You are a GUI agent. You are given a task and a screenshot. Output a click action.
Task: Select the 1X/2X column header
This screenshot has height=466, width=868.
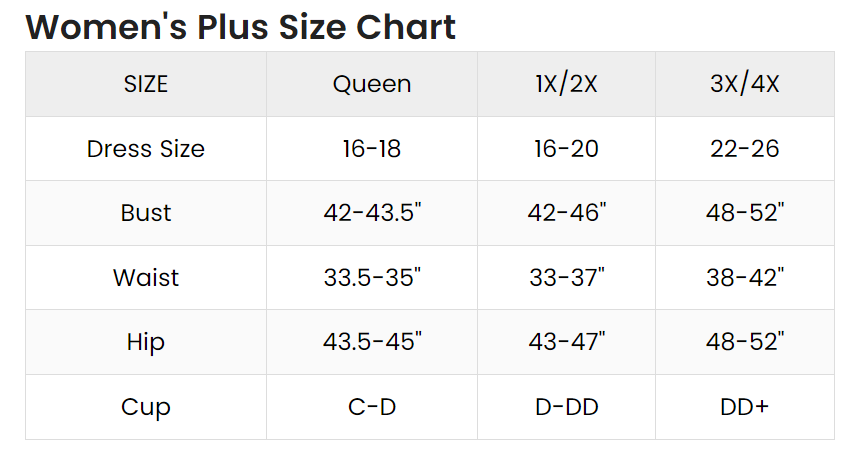point(566,84)
